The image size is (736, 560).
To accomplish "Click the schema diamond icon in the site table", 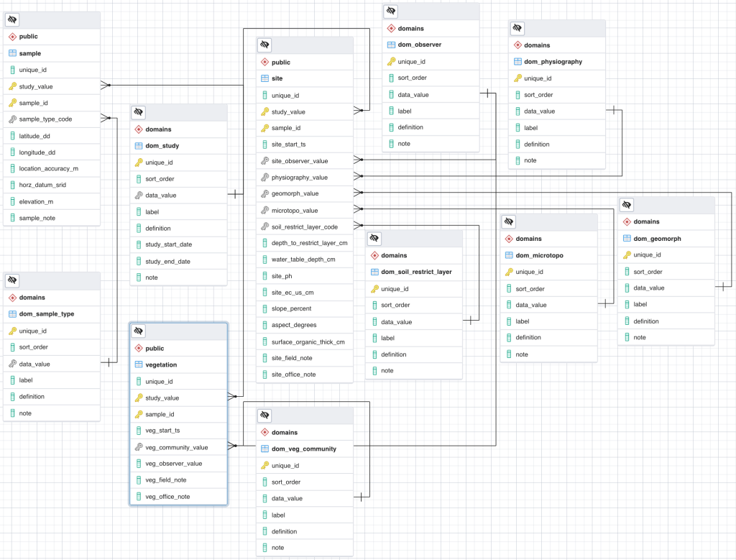I will coord(264,63).
